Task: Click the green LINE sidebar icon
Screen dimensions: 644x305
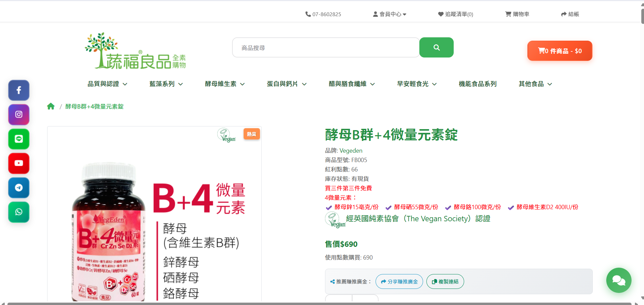Action: click(19, 139)
